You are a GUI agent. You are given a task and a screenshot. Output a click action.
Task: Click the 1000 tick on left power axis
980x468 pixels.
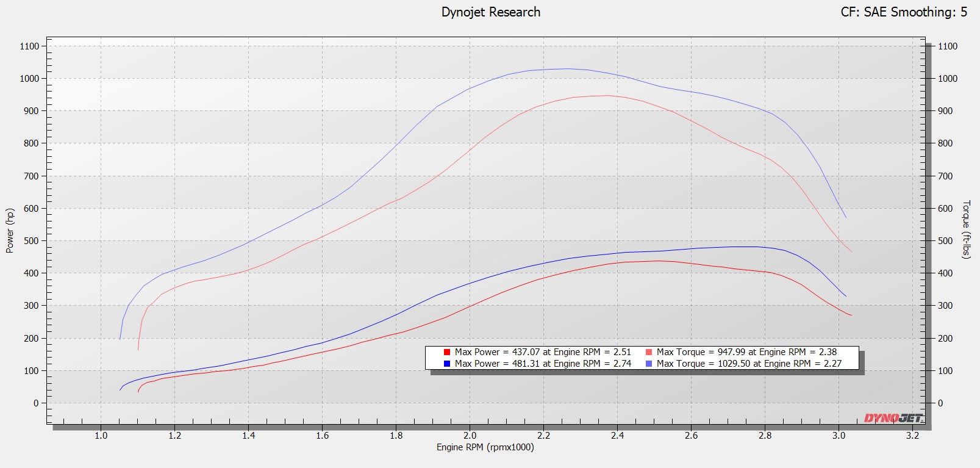click(29, 79)
